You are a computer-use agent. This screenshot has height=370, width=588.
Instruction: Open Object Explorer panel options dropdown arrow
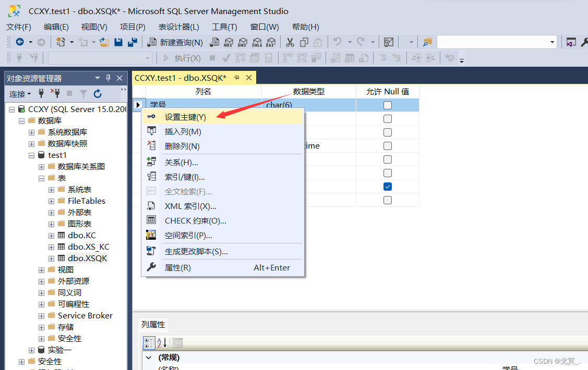click(98, 78)
